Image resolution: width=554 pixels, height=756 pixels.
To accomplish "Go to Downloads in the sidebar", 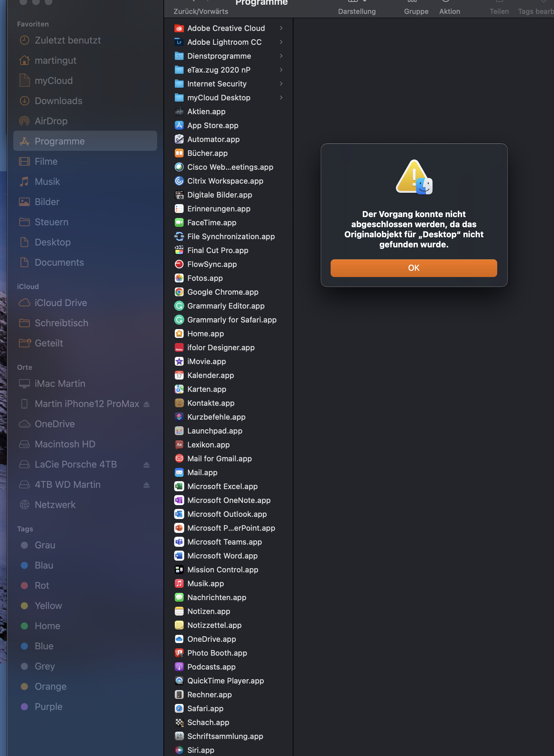I will point(85,101).
